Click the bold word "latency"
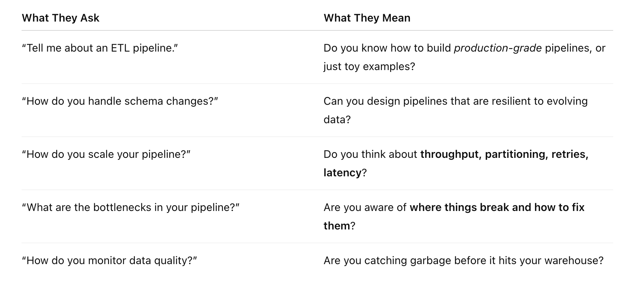 coord(342,173)
